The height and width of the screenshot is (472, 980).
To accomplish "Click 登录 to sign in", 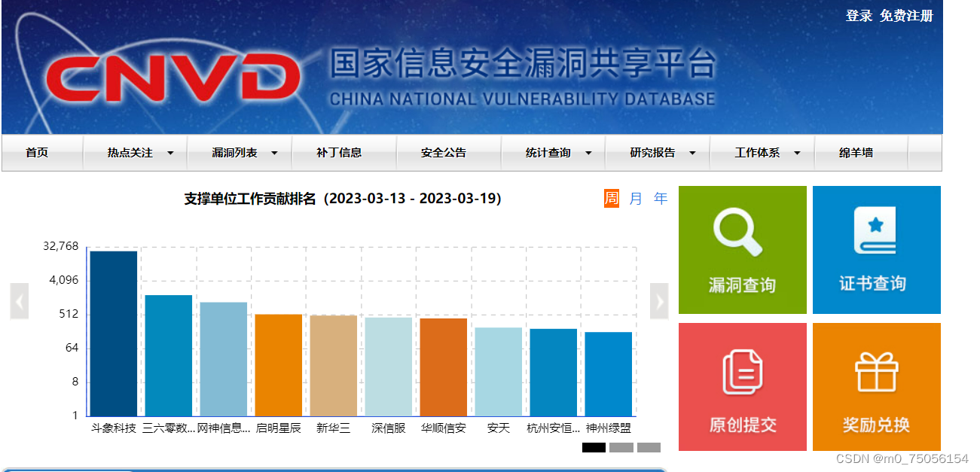I will tap(859, 16).
